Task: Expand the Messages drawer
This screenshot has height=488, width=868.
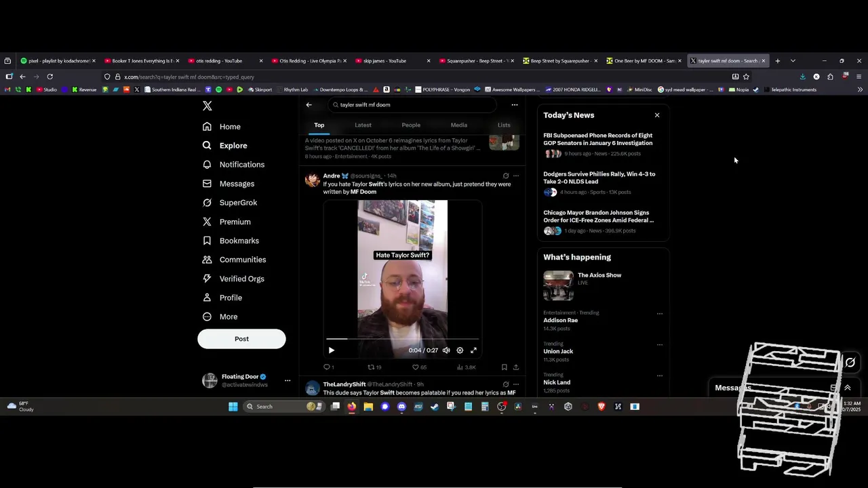Action: pyautogui.click(x=848, y=388)
